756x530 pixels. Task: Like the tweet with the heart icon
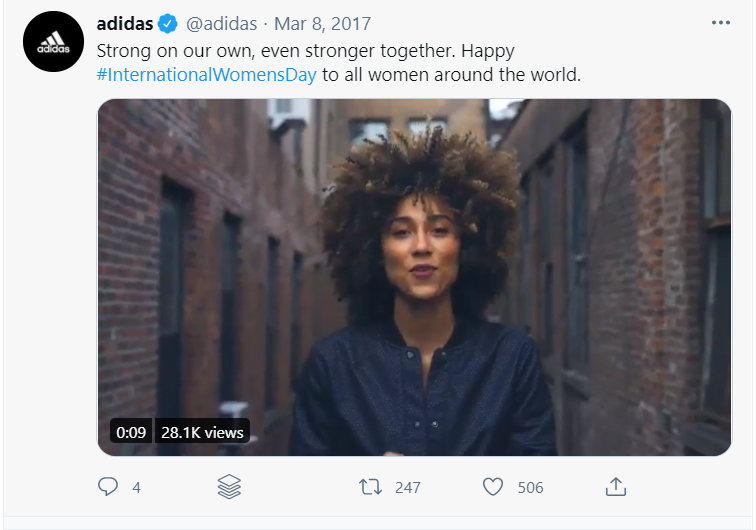point(493,487)
